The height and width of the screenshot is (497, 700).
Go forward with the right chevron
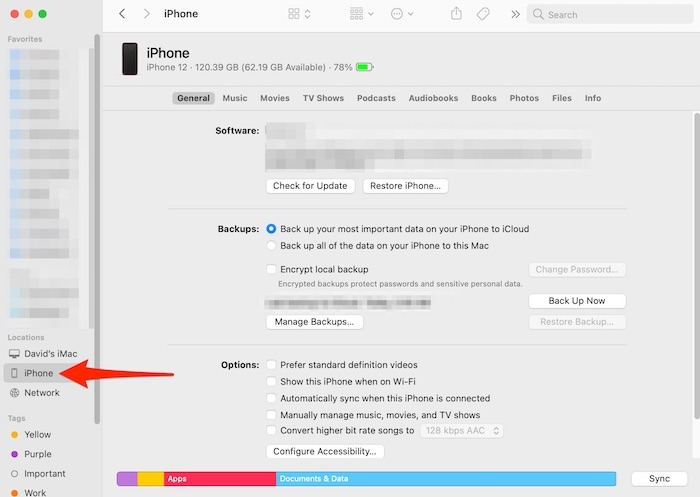click(x=146, y=14)
